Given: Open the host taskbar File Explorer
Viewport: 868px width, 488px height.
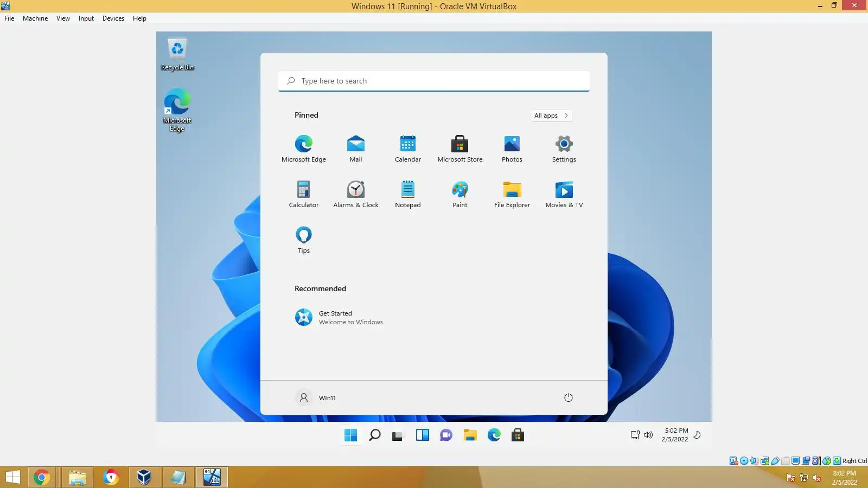Looking at the screenshot, I should (78, 477).
